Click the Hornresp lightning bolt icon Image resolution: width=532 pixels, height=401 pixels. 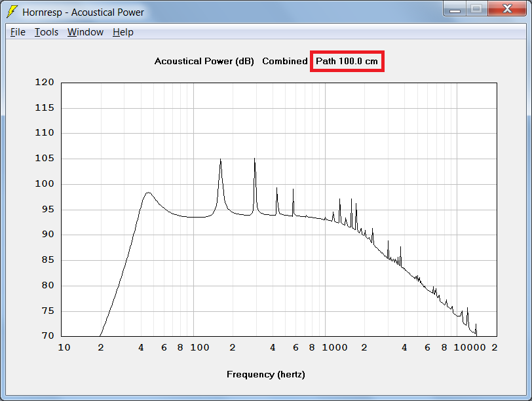[12, 12]
